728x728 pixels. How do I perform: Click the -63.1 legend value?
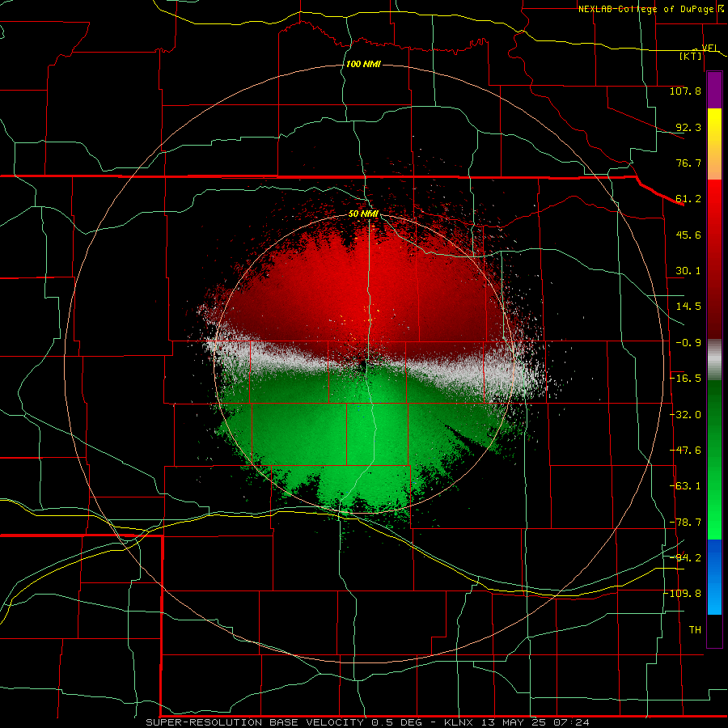click(x=685, y=486)
